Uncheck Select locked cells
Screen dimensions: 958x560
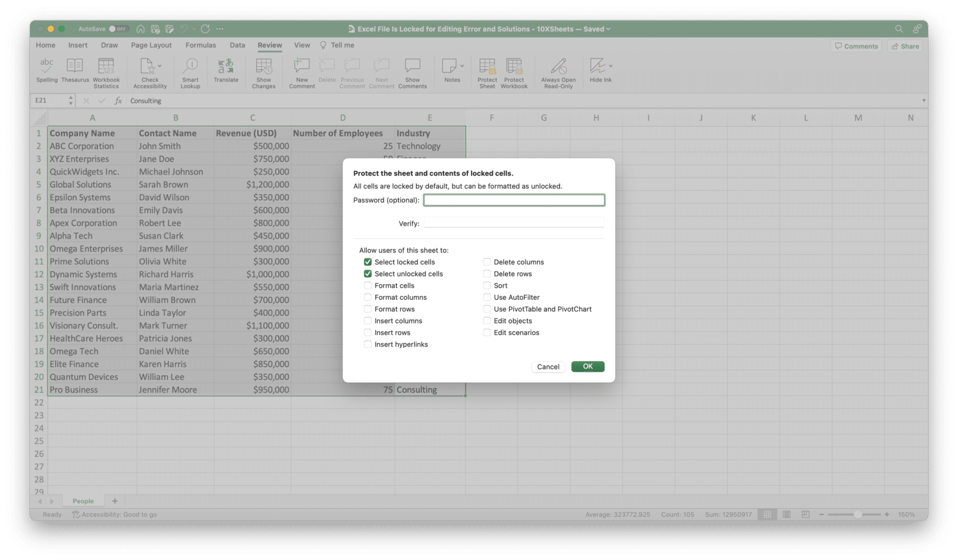[368, 262]
